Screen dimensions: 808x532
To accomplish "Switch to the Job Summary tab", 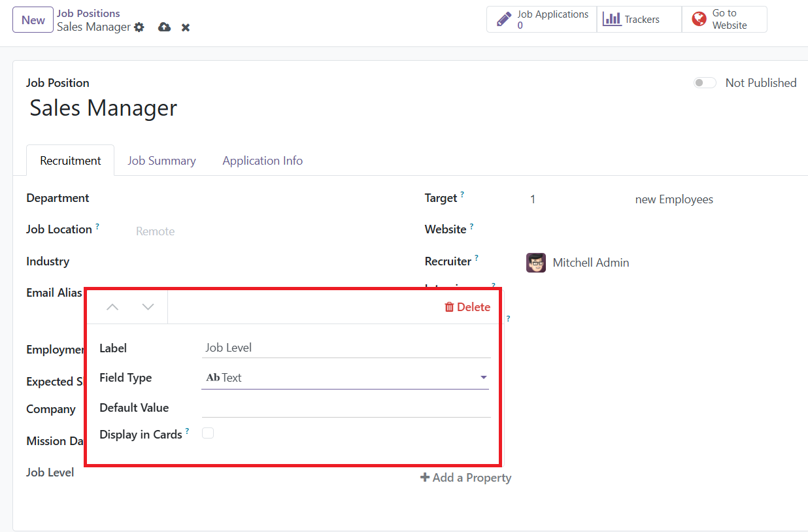I will (161, 160).
